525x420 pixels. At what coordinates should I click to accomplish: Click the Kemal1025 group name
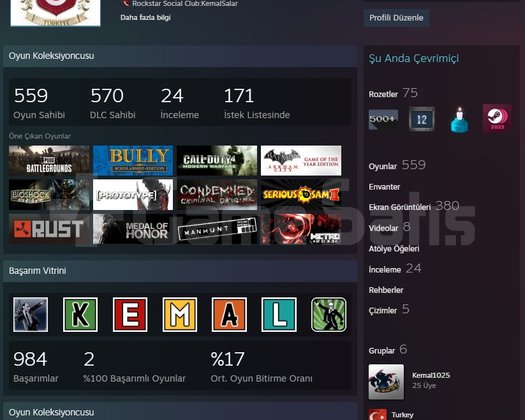pyautogui.click(x=431, y=375)
